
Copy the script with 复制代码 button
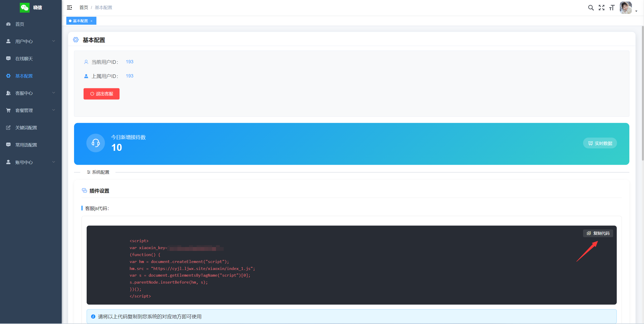598,233
